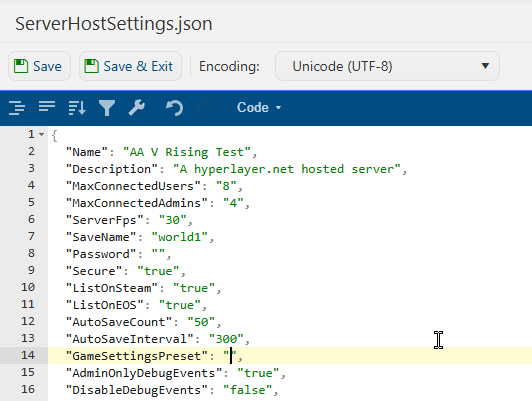
Task: Click the AutoSaveInterval "300" value
Action: coord(226,339)
